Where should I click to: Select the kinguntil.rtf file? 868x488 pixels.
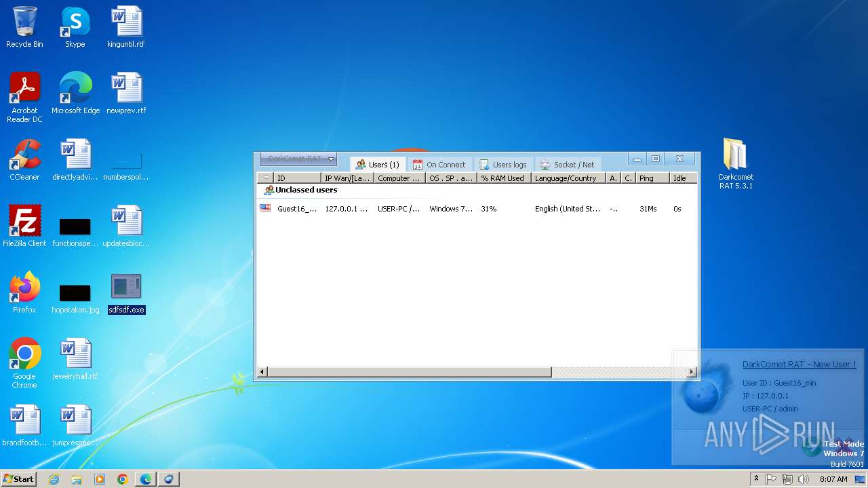pos(126,27)
